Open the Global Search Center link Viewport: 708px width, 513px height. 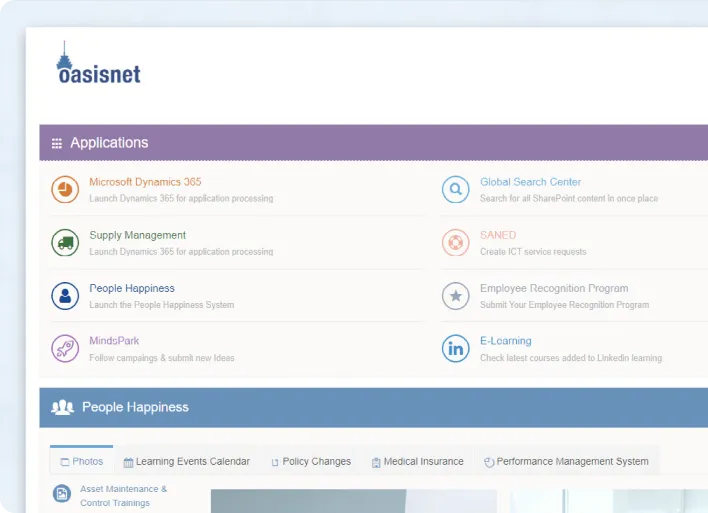pyautogui.click(x=530, y=182)
